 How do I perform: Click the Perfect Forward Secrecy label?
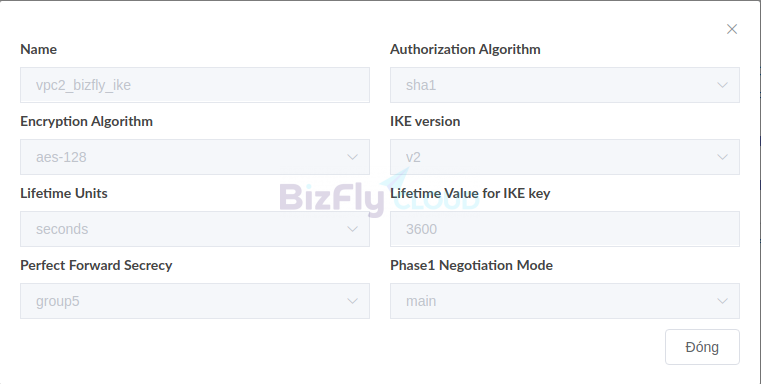tap(96, 265)
